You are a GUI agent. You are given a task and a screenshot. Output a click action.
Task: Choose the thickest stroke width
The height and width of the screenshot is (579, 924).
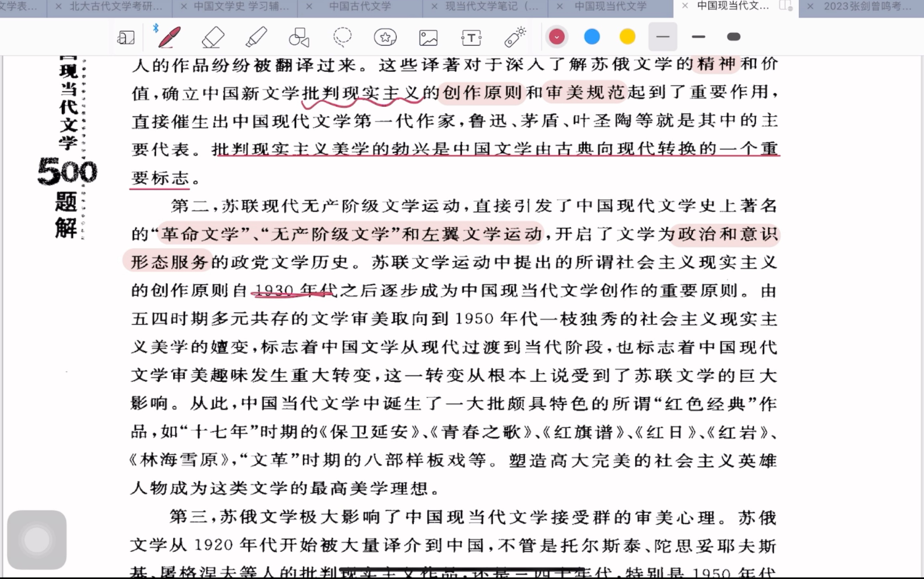pyautogui.click(x=734, y=37)
